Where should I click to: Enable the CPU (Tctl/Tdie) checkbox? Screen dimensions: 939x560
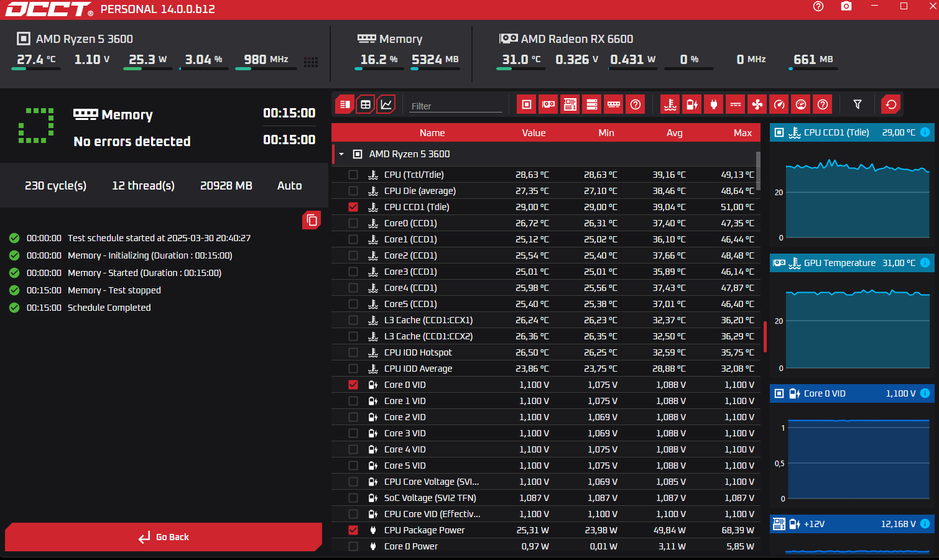[x=353, y=175]
